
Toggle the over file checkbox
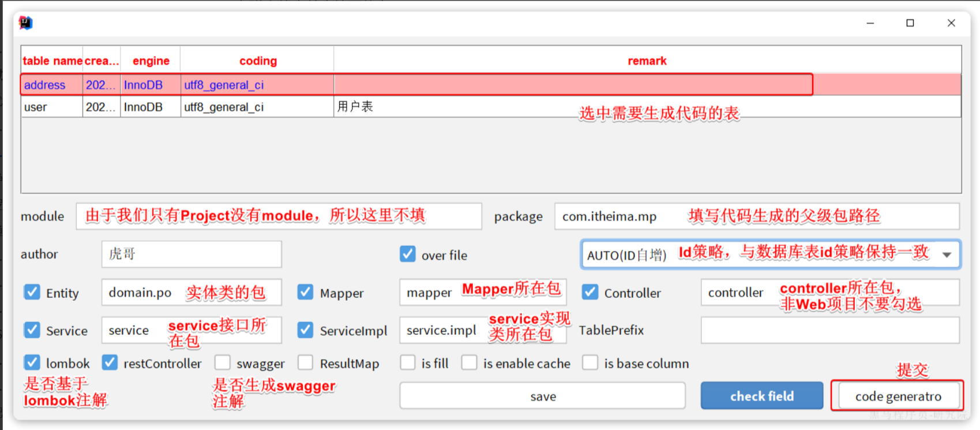(408, 254)
